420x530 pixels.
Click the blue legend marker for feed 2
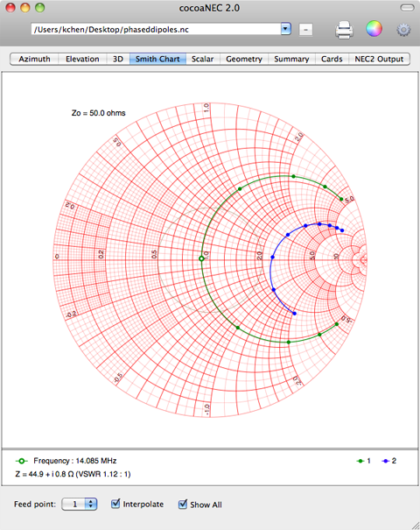[385, 461]
